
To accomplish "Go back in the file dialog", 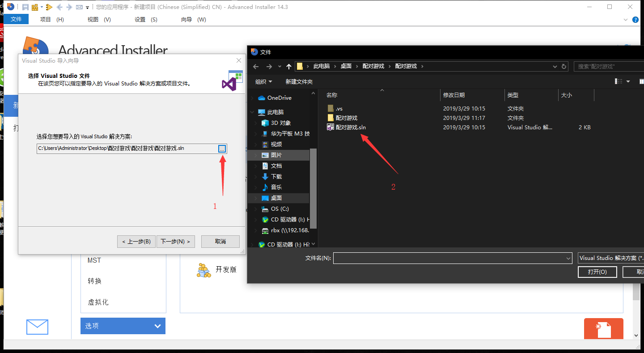I will click(x=256, y=66).
